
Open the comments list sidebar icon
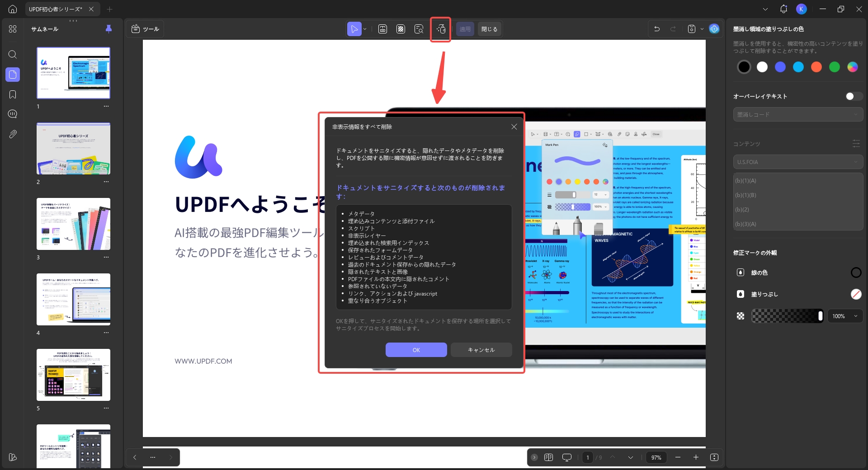click(13, 114)
